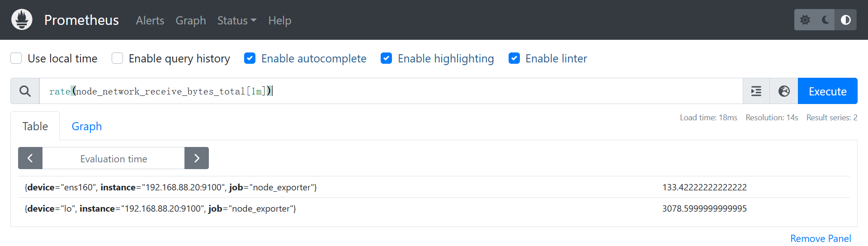This screenshot has width=868, height=246.
Task: Switch to light theme sun icon
Action: pos(805,20)
